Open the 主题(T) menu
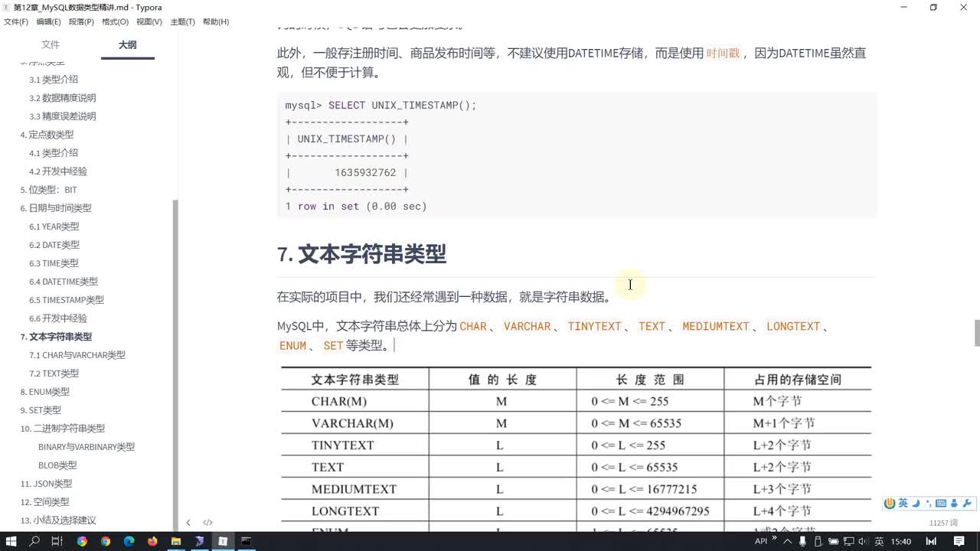Screen dimensions: 980x551 tap(182, 21)
